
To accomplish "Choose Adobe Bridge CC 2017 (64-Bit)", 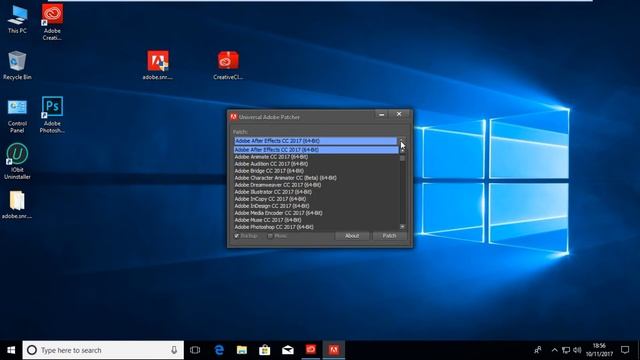I will [316, 171].
